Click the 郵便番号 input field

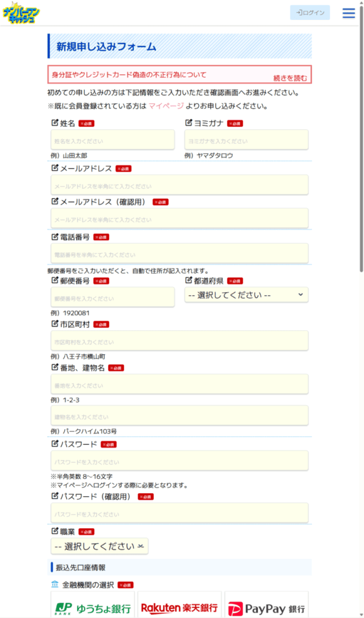click(113, 297)
